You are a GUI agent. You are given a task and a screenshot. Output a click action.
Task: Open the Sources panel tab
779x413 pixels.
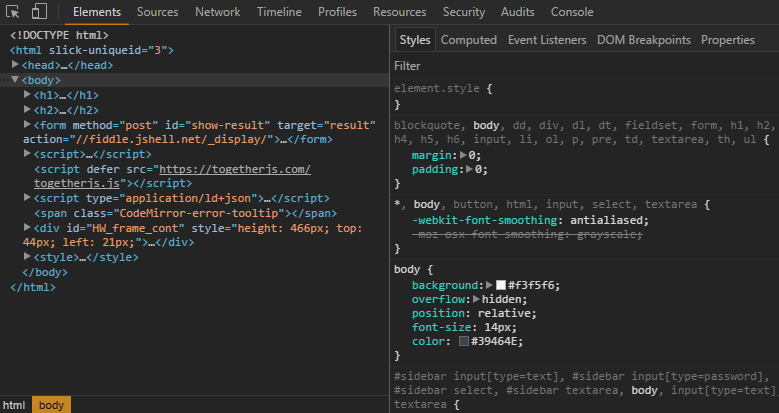pos(157,12)
